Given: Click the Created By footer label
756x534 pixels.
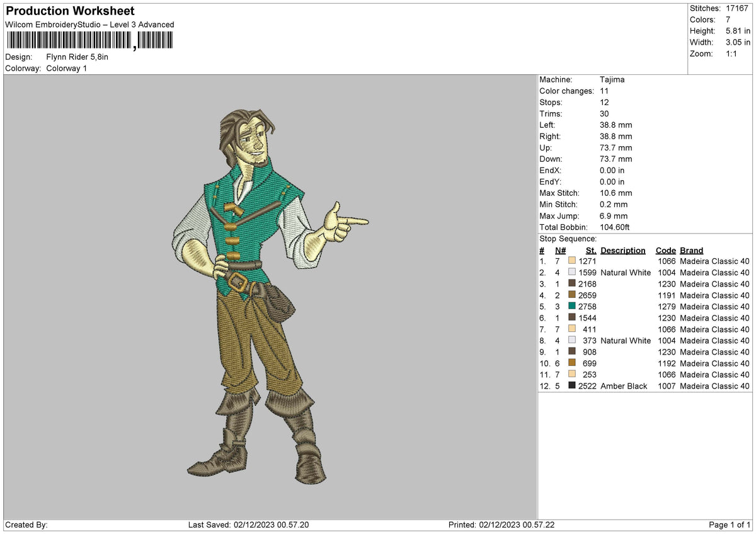Looking at the screenshot, I should [26, 525].
